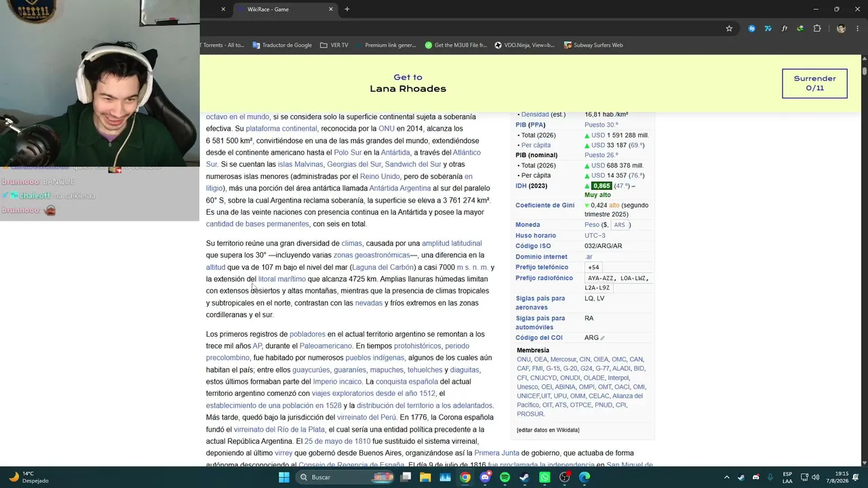
Task: Open the Photos app on taskbar
Action: pyautogui.click(x=445, y=477)
